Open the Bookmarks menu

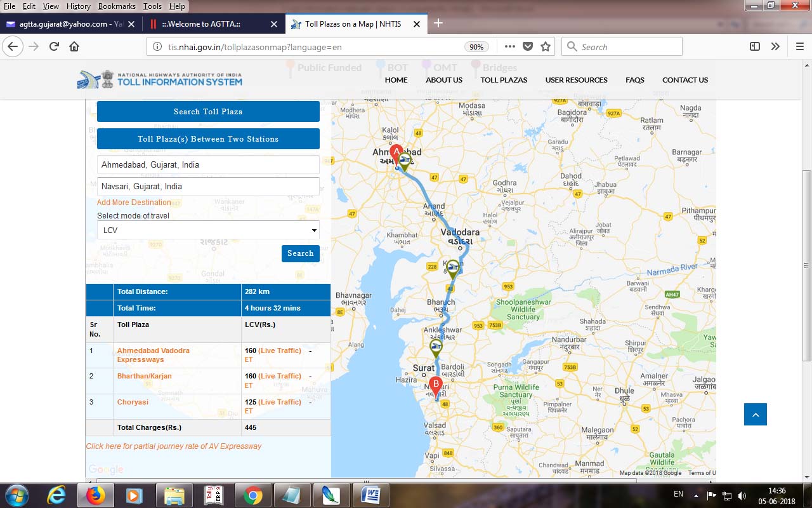point(117,6)
